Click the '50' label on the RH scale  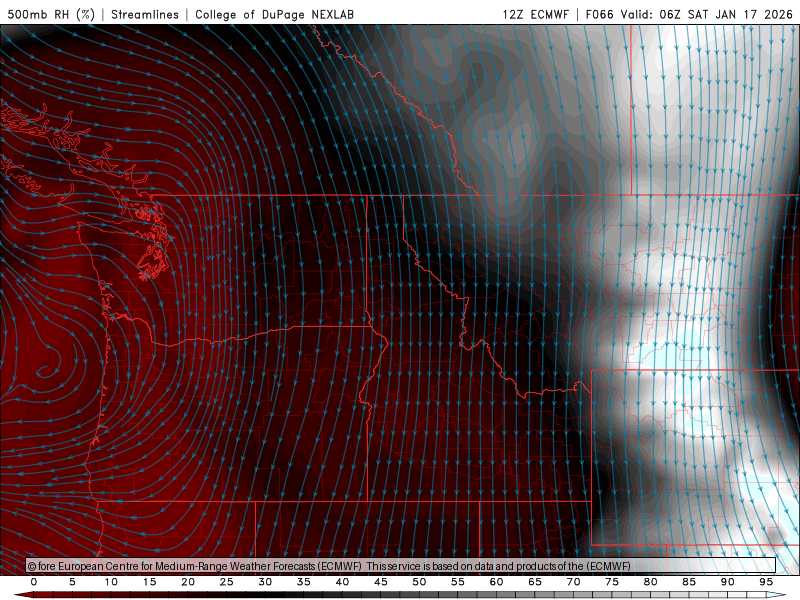[419, 582]
